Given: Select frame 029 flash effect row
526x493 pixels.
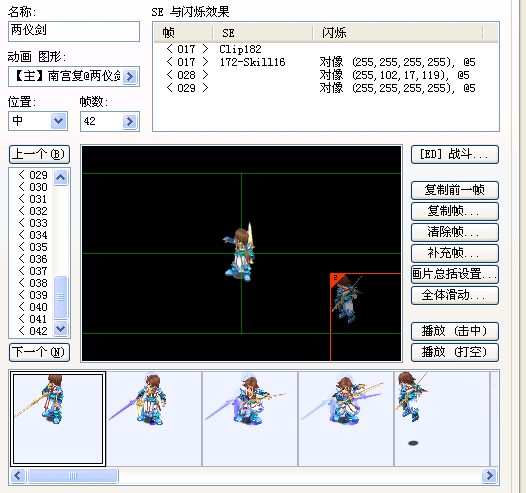Looking at the screenshot, I should [325, 88].
